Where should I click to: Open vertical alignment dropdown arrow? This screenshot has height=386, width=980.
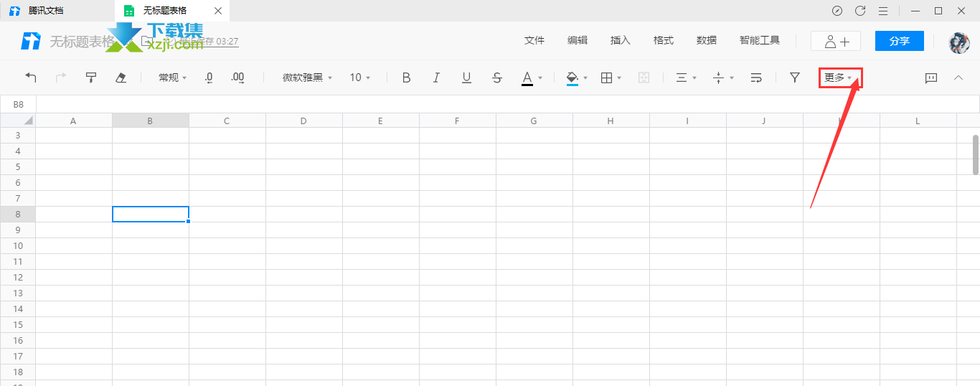coord(732,78)
